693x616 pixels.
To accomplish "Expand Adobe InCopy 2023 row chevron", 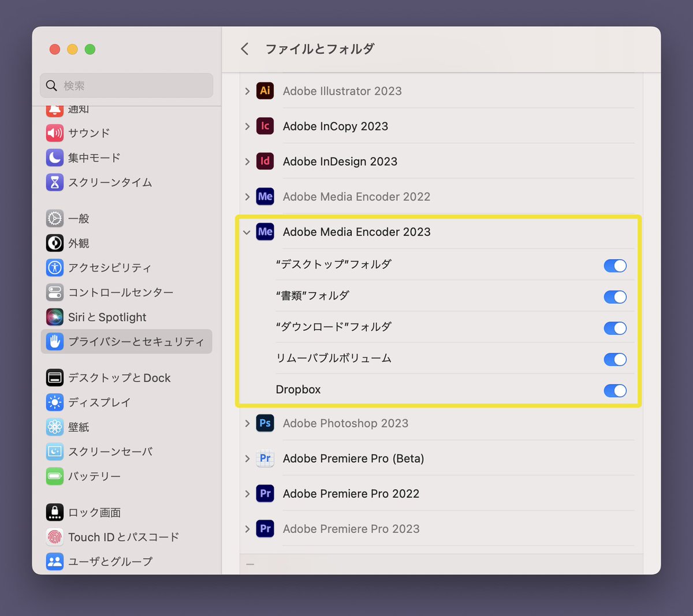I will (247, 126).
